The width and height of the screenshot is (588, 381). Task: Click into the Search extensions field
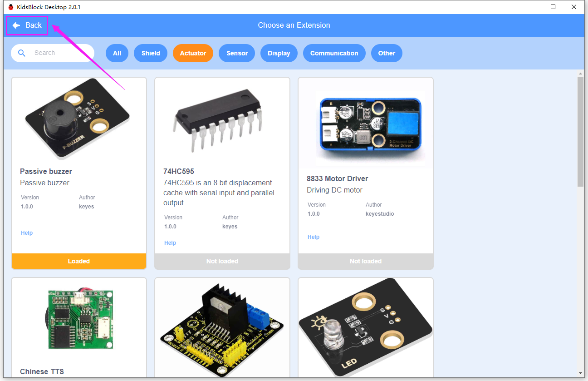(x=53, y=53)
